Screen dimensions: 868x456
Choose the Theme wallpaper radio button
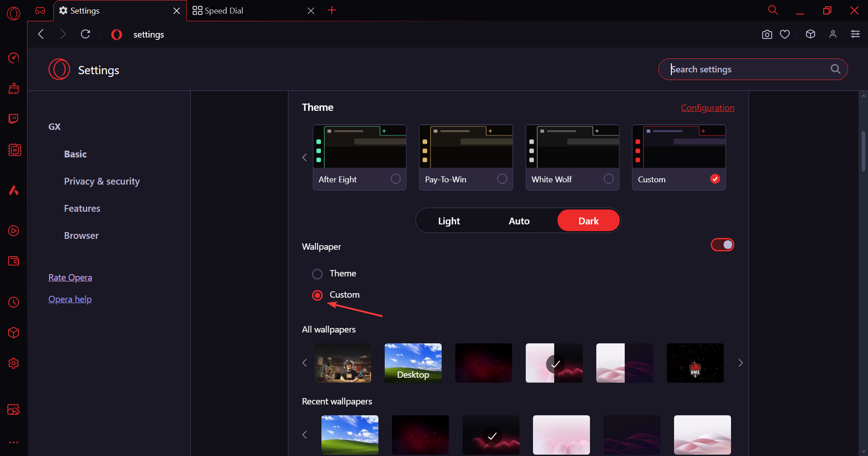[x=317, y=274]
